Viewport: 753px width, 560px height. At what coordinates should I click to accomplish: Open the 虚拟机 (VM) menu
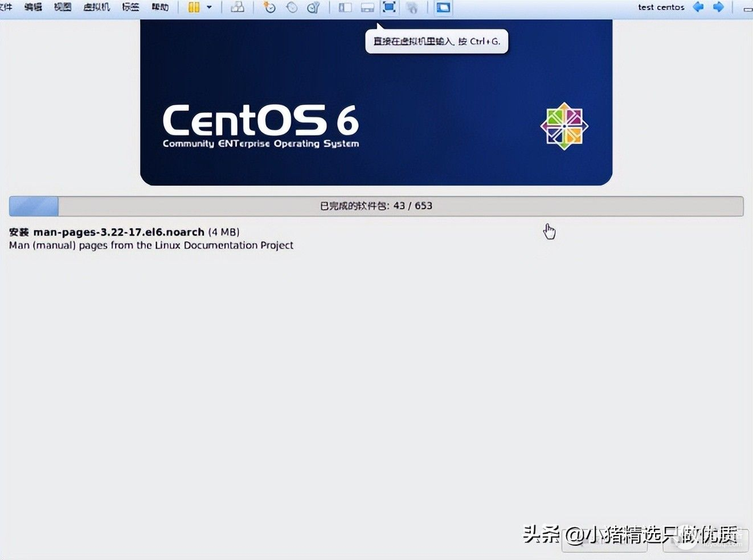pos(96,7)
